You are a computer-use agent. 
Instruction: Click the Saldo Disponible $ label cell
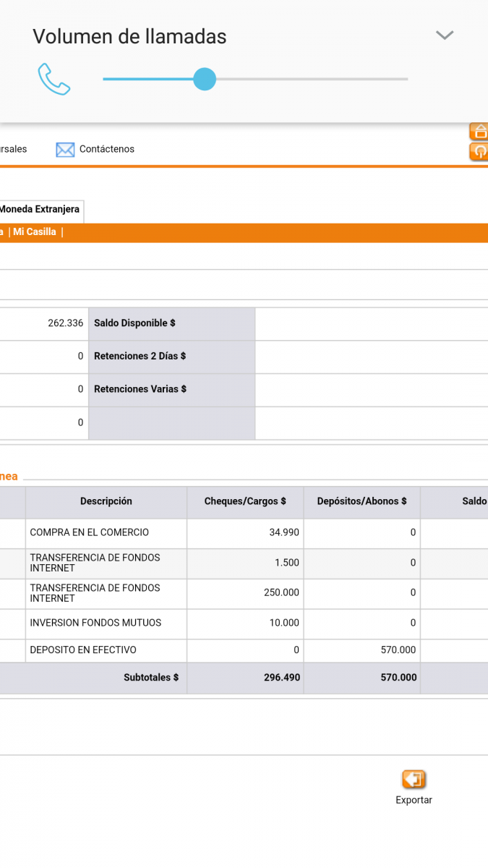tap(171, 323)
